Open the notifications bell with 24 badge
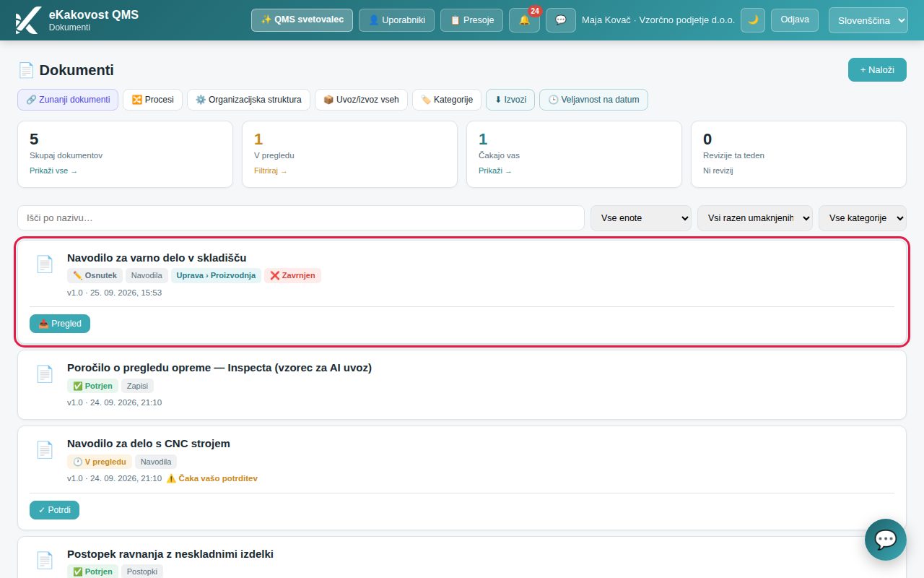924x578 pixels. click(x=524, y=20)
